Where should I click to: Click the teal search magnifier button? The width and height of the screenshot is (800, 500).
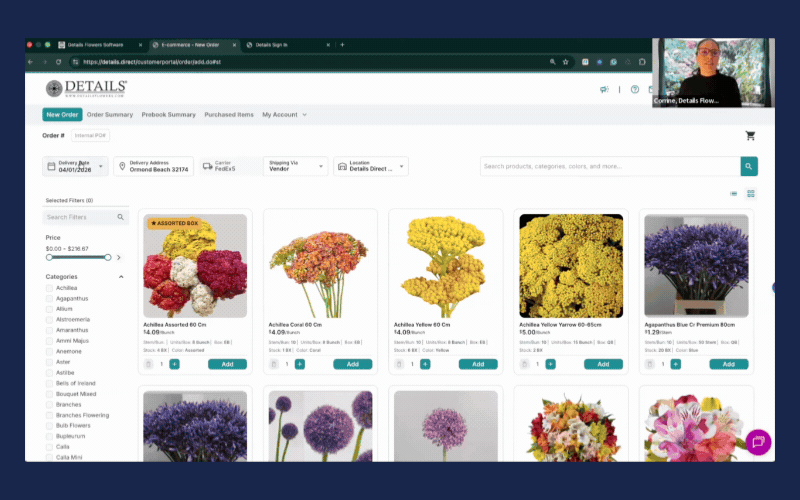tap(749, 167)
